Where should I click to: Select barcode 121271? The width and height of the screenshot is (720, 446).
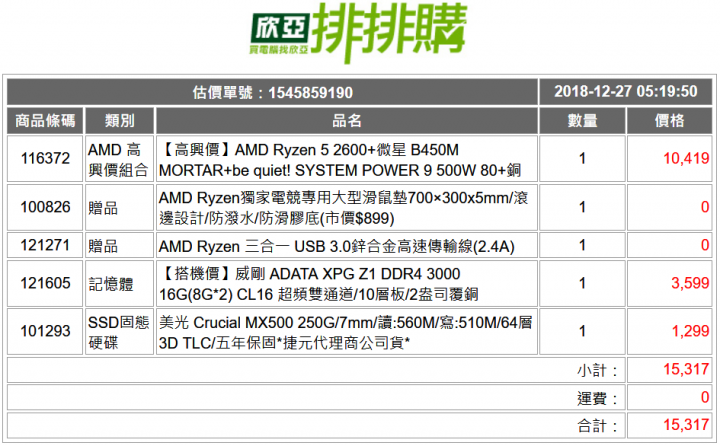tap(45, 245)
